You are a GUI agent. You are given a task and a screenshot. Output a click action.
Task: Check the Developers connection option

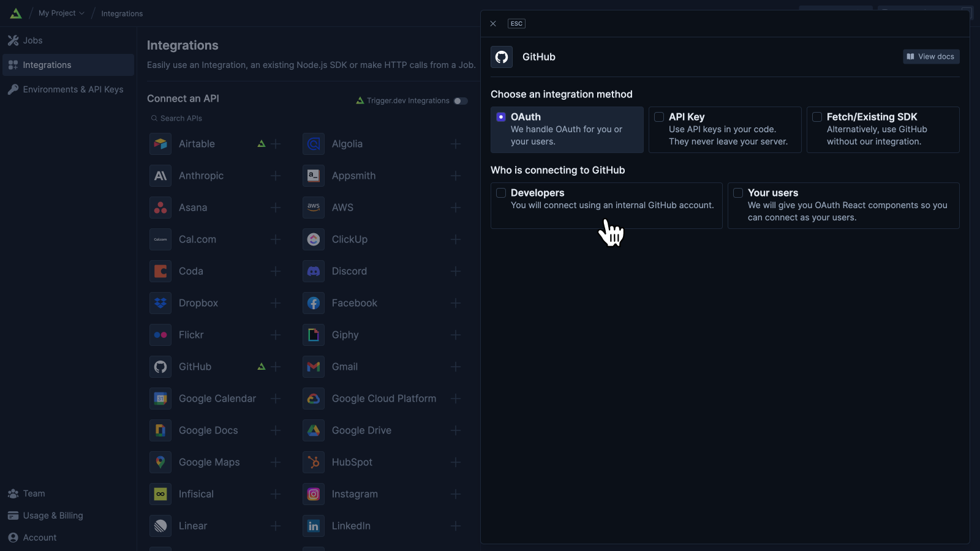coord(606,206)
